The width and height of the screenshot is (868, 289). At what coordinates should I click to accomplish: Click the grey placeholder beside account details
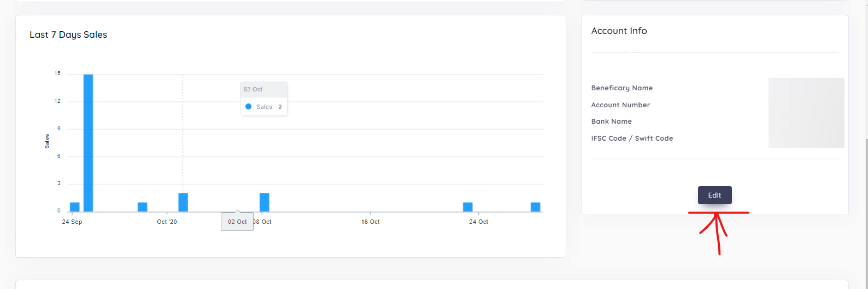(806, 113)
